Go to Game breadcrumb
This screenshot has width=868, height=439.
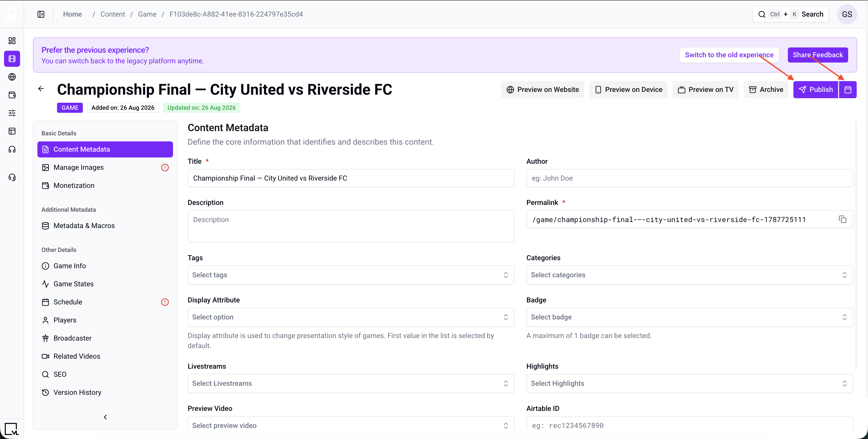147,14
